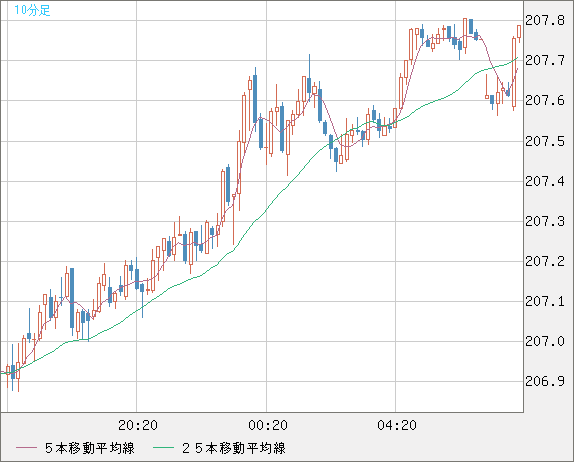The width and height of the screenshot is (574, 462).
Task: Click the 207.8 price axis label
Action: coord(545,21)
